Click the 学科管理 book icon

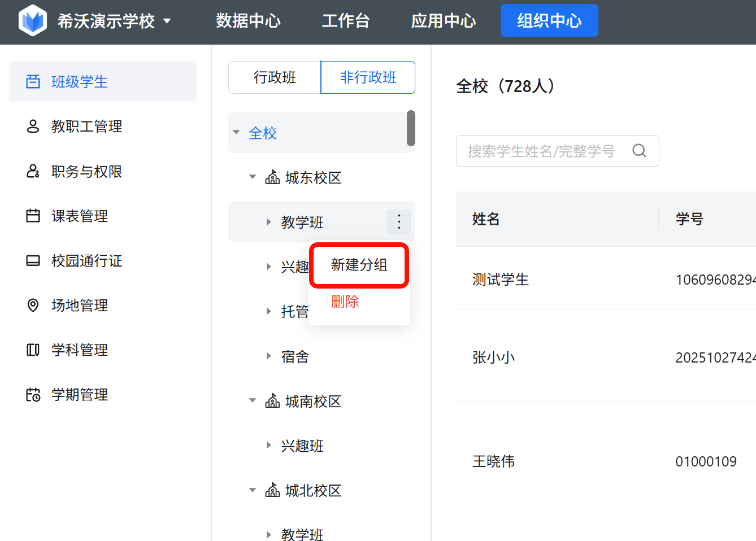click(33, 350)
